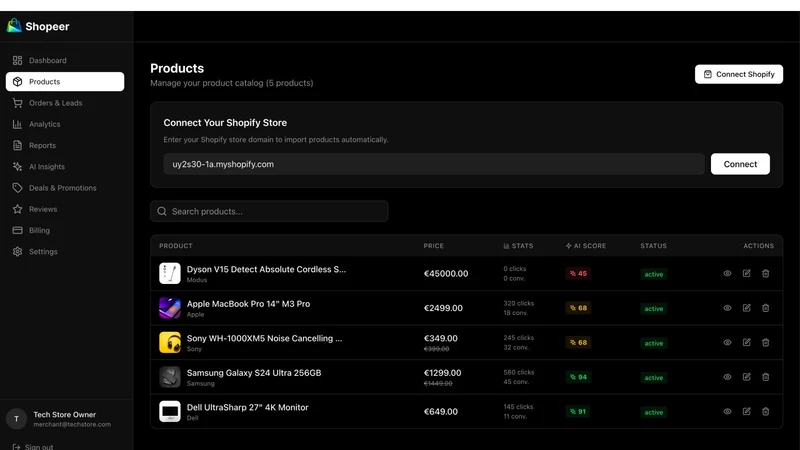Edit the Dell UltraSharp monitor product
This screenshot has width=800, height=450.
pyautogui.click(x=746, y=412)
